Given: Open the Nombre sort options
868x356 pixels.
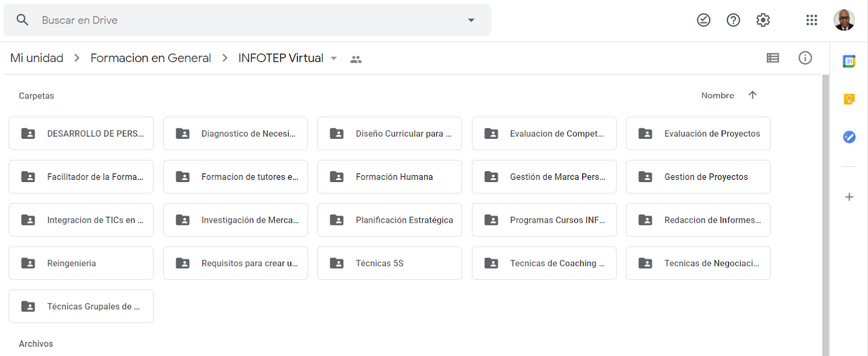Looking at the screenshot, I should 717,95.
